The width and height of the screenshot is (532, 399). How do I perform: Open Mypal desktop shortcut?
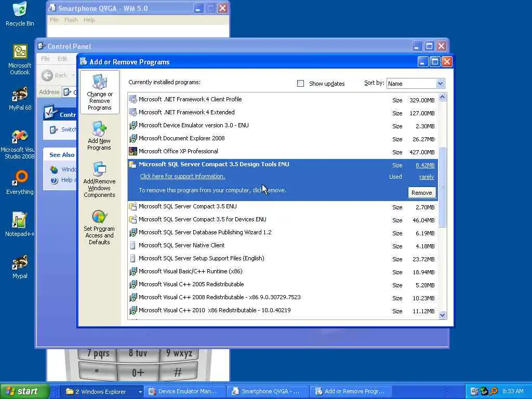pos(20,267)
